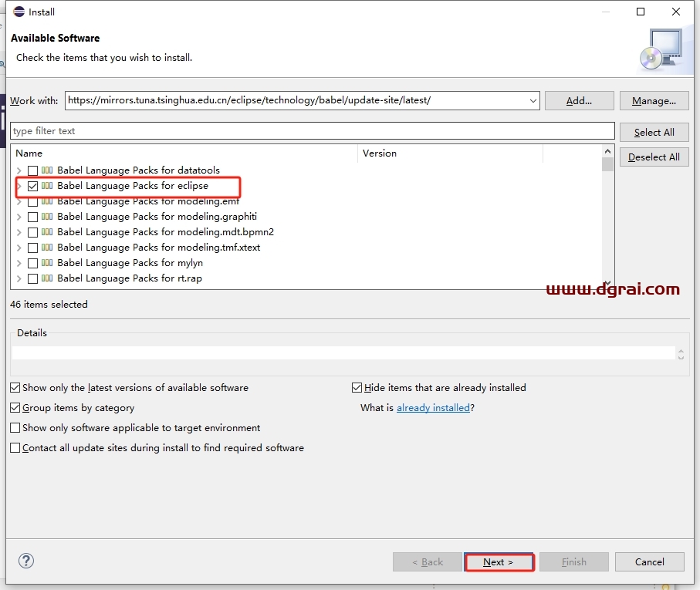Check Babel Language Packs for modeling.tmf.xtext

32,248
